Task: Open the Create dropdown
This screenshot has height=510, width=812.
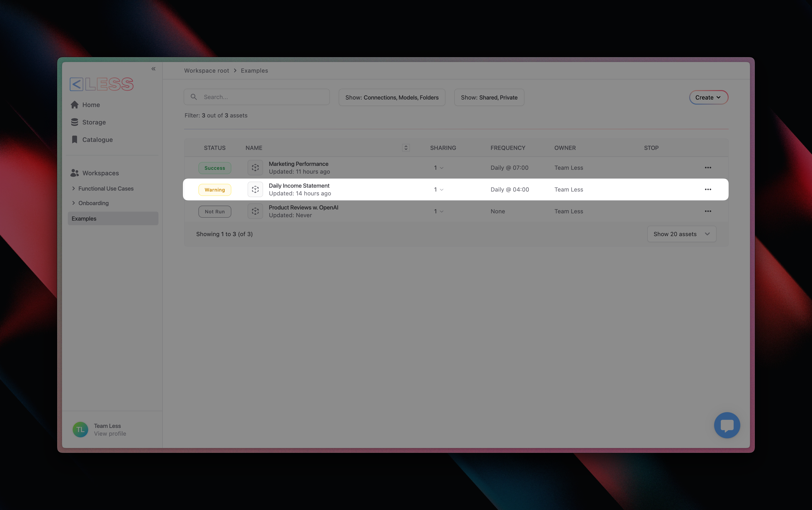Action: pyautogui.click(x=708, y=97)
